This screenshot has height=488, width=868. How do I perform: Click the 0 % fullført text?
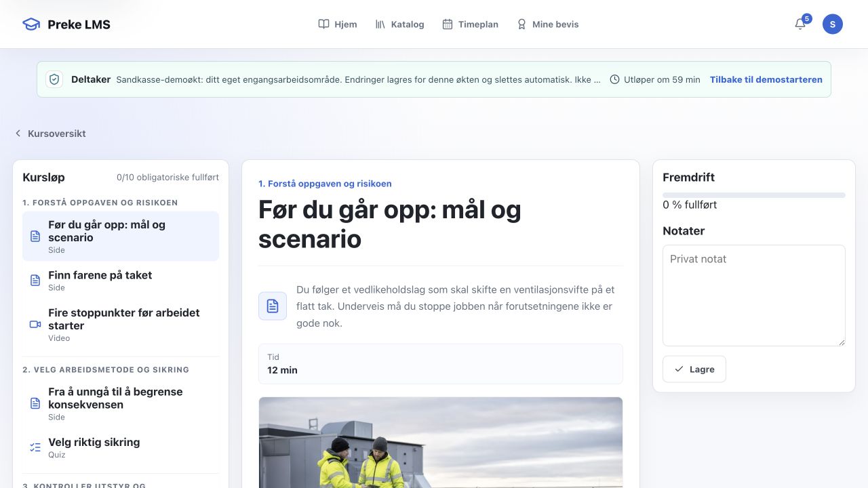(690, 205)
